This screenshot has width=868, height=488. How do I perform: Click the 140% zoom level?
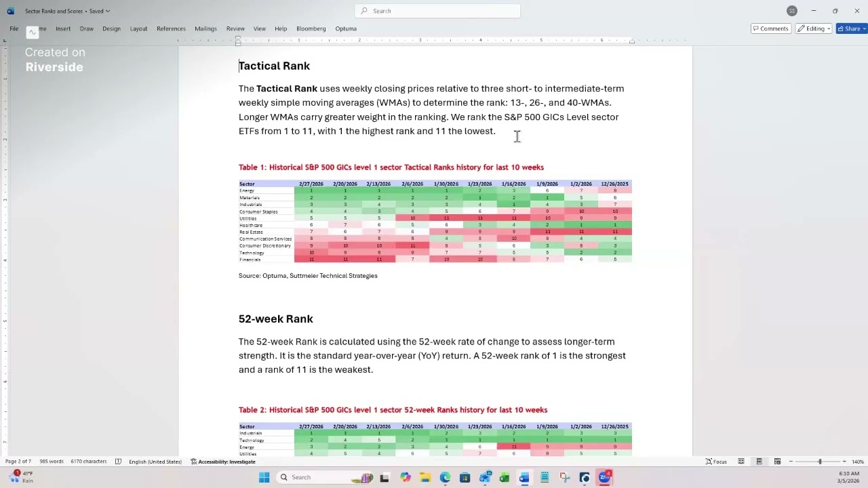[x=857, y=462]
